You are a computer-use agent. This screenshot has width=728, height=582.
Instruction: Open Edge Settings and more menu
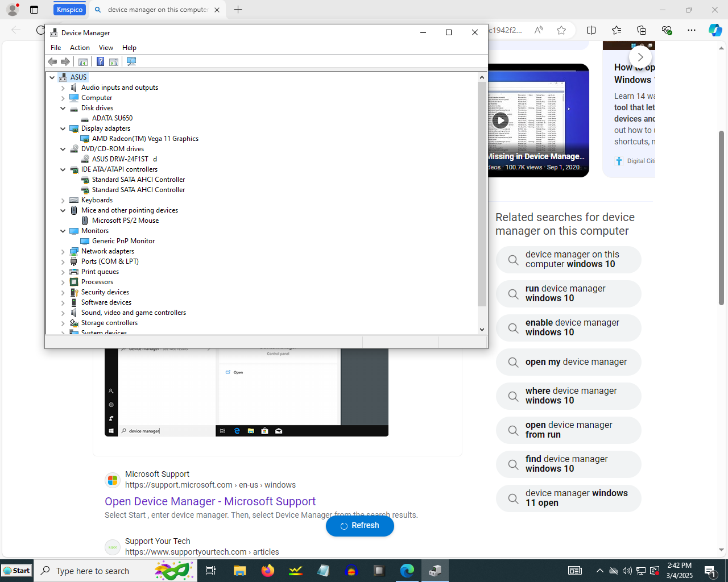692,30
